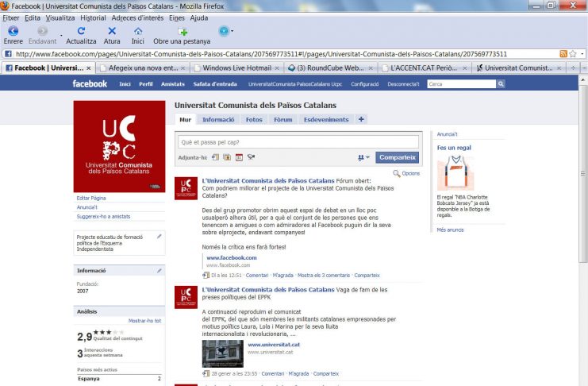This screenshot has height=386, width=588.
Task: Open the Historial menu
Action: tap(93, 17)
